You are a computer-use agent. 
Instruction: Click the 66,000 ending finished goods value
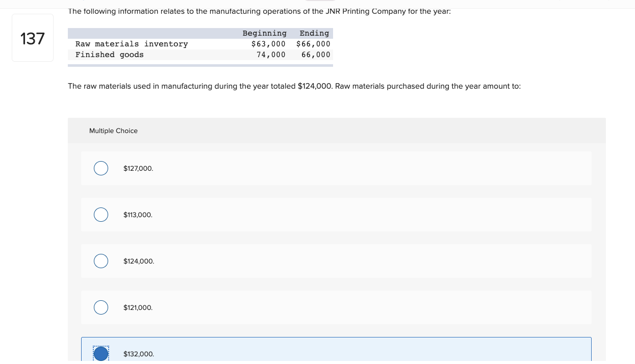coord(316,55)
